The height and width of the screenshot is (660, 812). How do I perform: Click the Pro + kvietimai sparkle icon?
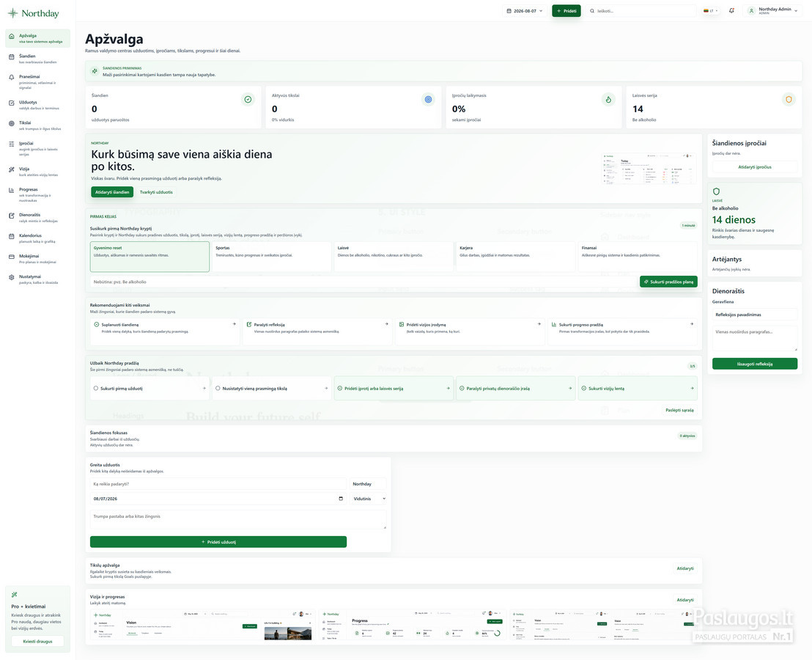(15, 595)
